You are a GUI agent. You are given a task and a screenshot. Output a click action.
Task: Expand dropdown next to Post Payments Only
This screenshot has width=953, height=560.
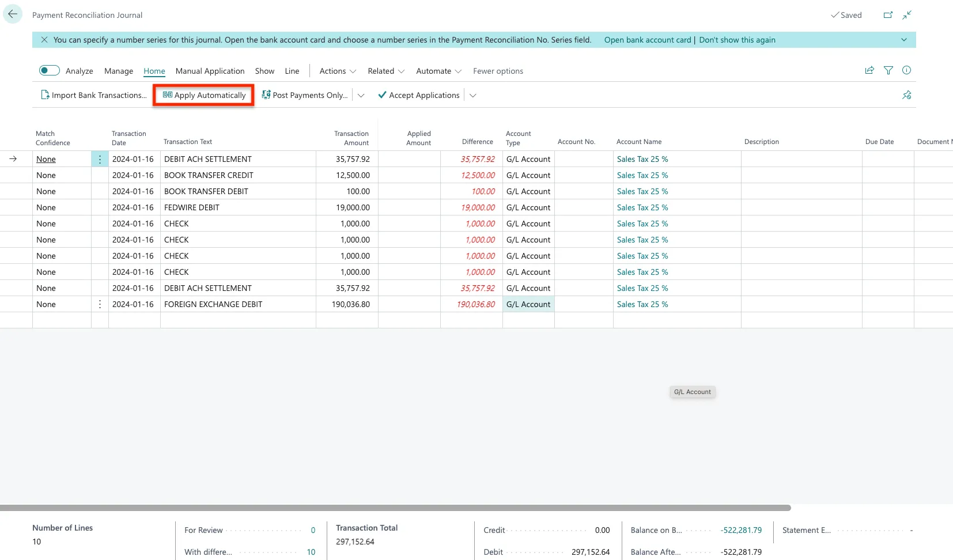[x=361, y=95]
